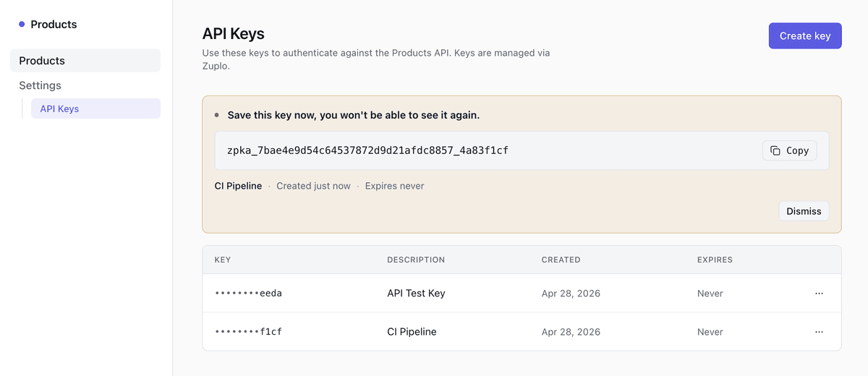Click CI Pipeline description in table
Screen dimensions: 868x376
click(412, 332)
